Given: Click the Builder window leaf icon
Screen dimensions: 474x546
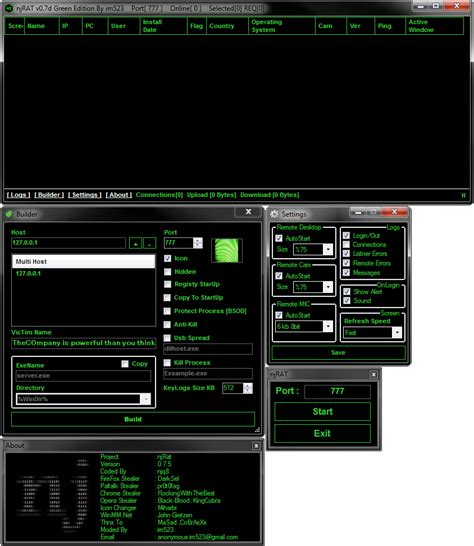Looking at the screenshot, I should [9, 214].
